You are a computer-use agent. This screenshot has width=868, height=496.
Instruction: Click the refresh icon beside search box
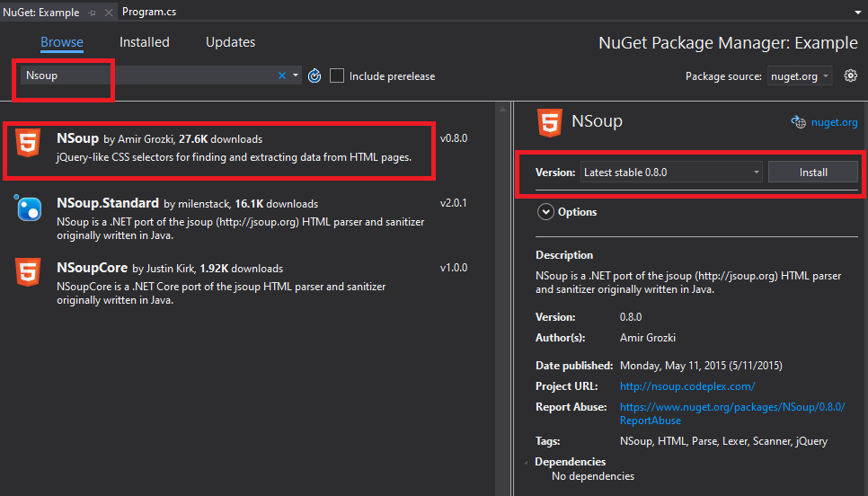click(314, 75)
